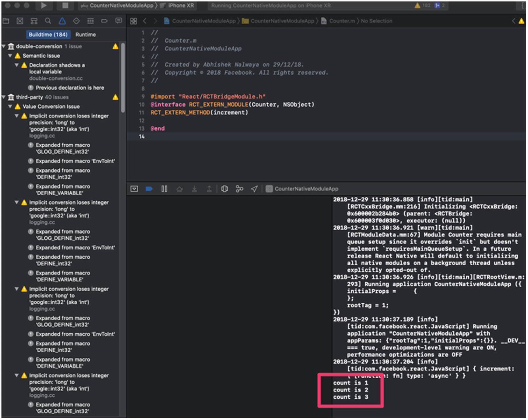Select the Issue navigator warning icon
Screen dimensions: 528x420
pos(62,21)
